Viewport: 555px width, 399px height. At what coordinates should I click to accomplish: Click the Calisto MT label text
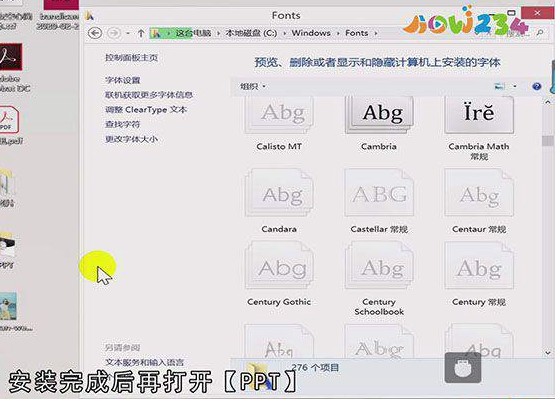tap(279, 146)
